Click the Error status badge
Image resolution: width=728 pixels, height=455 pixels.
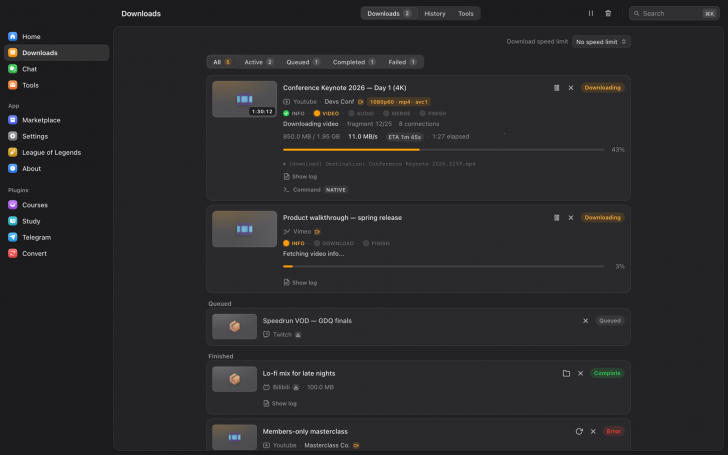[x=613, y=431]
